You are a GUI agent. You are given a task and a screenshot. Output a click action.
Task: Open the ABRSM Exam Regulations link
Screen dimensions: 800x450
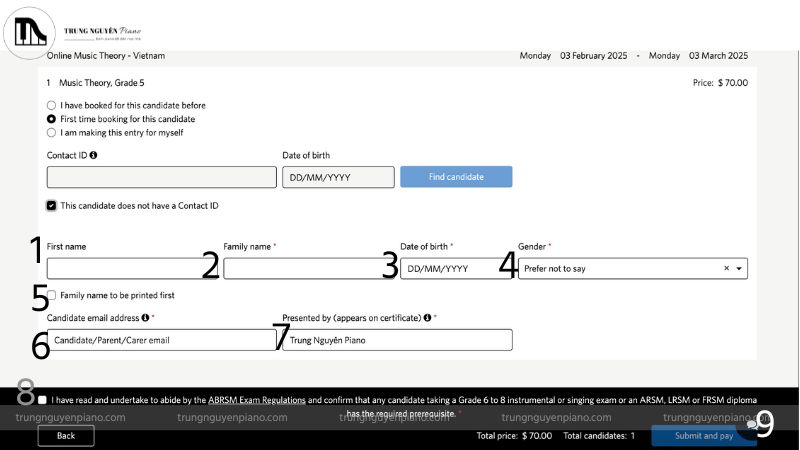257,400
